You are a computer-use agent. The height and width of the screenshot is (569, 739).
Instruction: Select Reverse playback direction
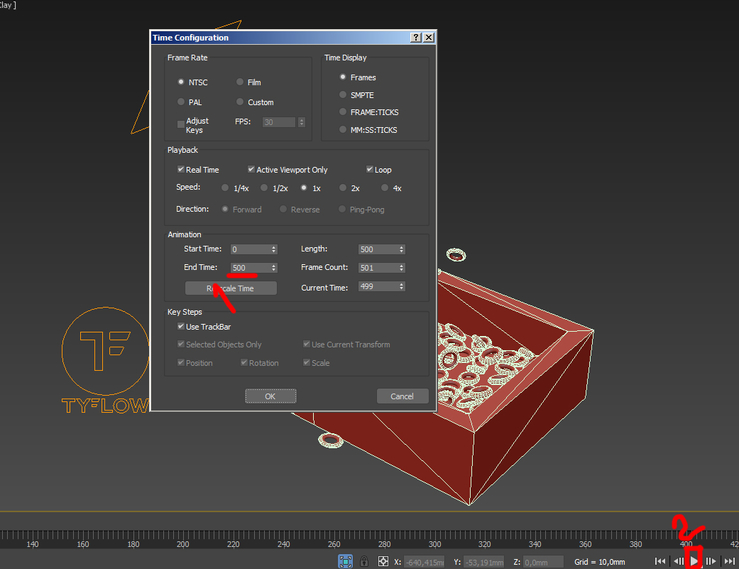pyautogui.click(x=283, y=209)
